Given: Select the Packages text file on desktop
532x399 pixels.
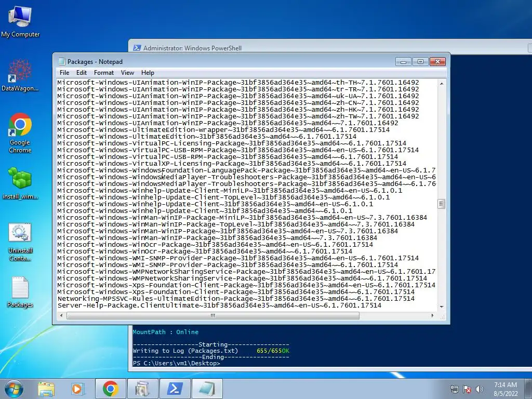Looking at the screenshot, I should pos(20,292).
